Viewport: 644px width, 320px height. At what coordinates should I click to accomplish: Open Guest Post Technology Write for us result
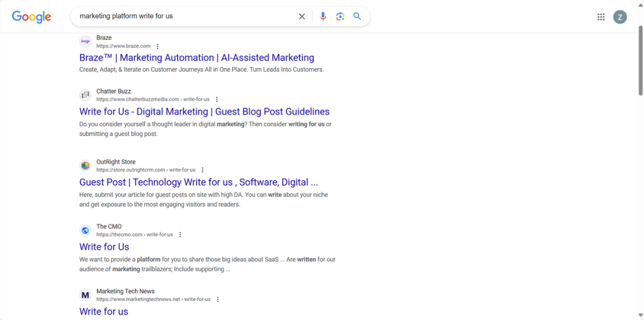point(199,182)
